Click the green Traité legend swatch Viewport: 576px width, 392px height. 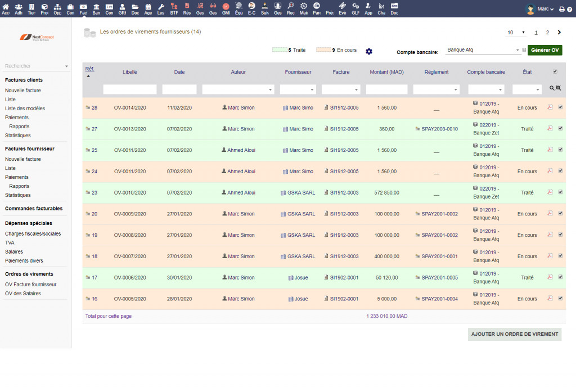(x=280, y=50)
